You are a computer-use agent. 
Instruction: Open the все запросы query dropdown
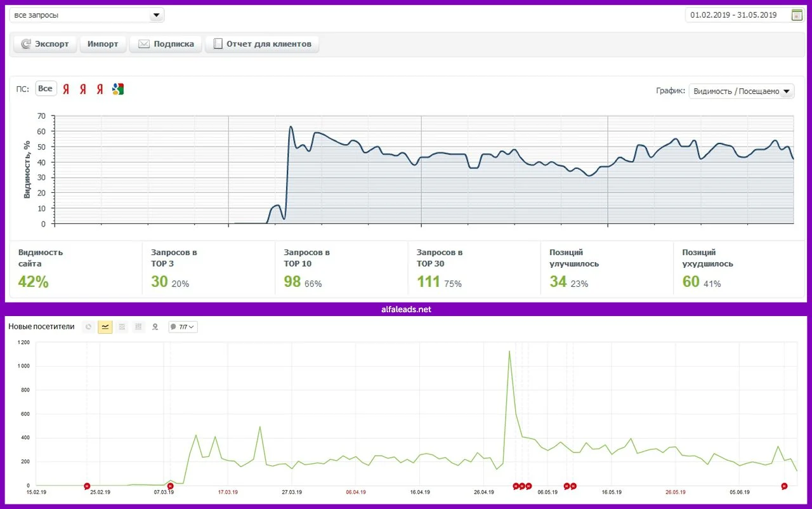(x=87, y=15)
